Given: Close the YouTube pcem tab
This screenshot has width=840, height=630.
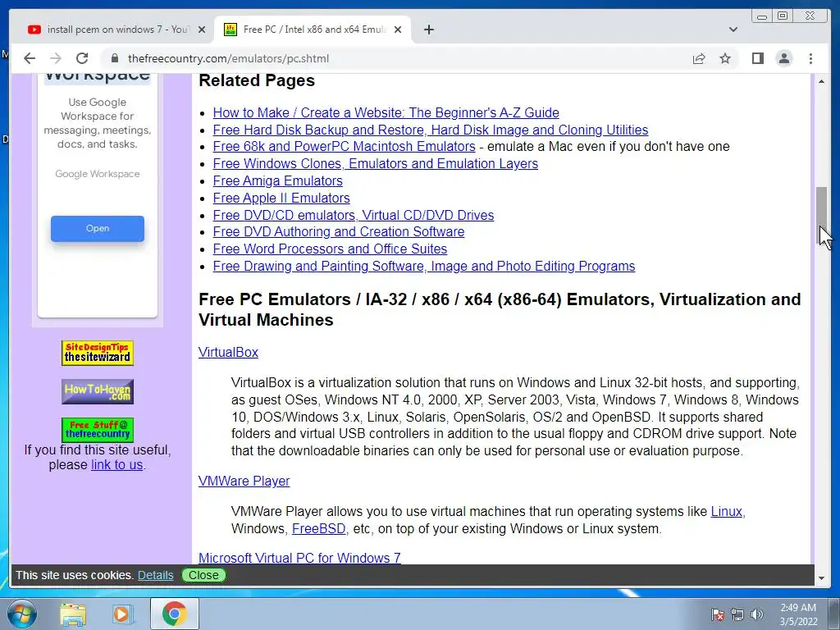Looking at the screenshot, I should pyautogui.click(x=202, y=30).
